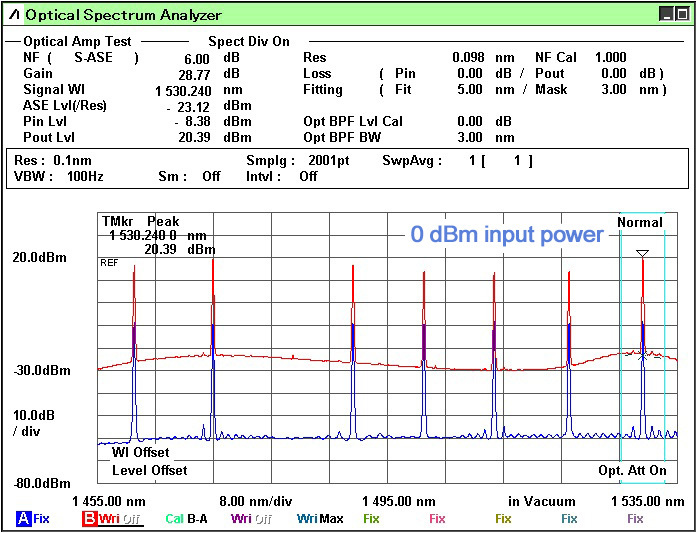Screen dimensions: 697x533
Task: Click the TMkr Peak wavelength readout
Action: (x=155, y=235)
